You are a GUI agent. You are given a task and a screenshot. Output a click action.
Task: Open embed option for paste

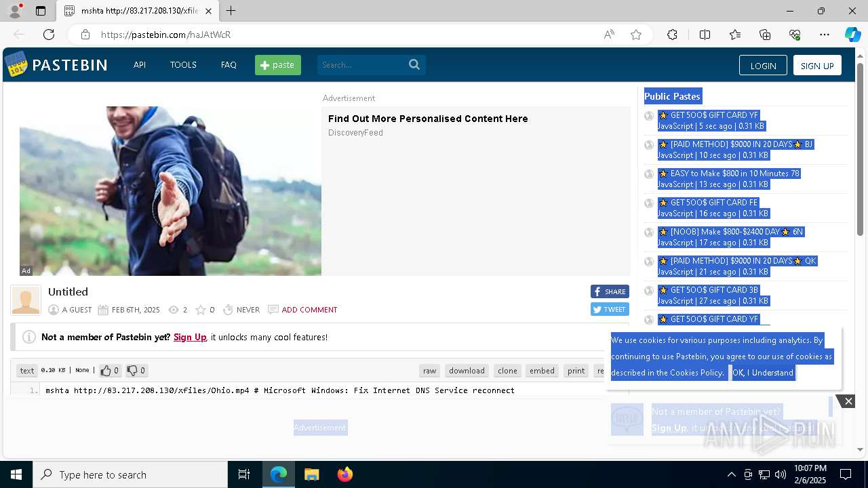[542, 371]
